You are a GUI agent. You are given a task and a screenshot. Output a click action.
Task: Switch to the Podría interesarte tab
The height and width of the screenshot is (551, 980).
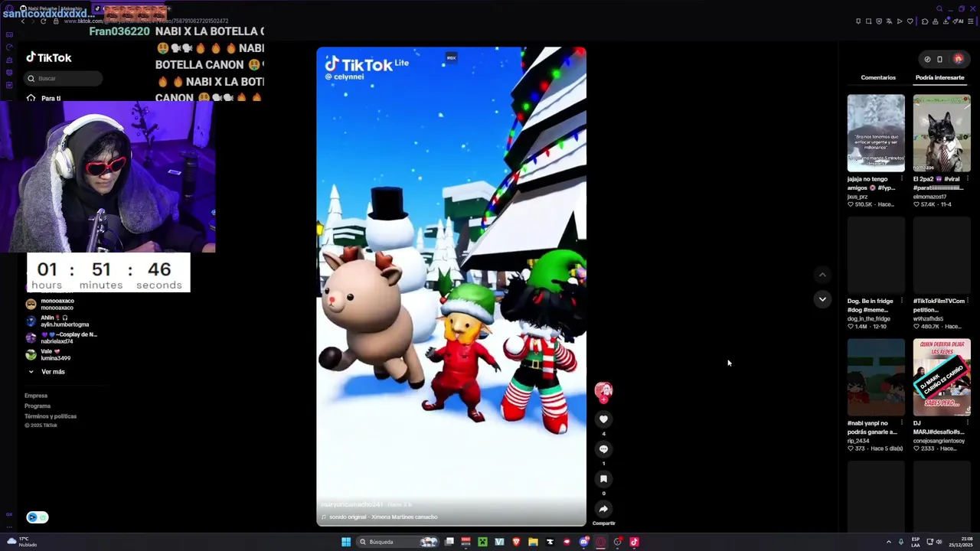pyautogui.click(x=939, y=77)
